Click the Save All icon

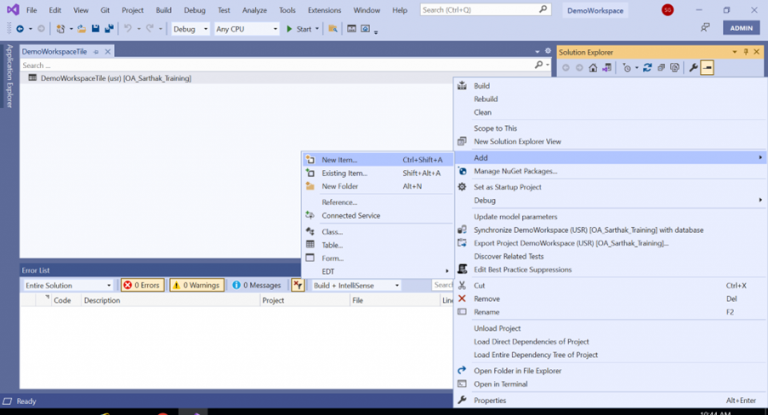[x=109, y=29]
